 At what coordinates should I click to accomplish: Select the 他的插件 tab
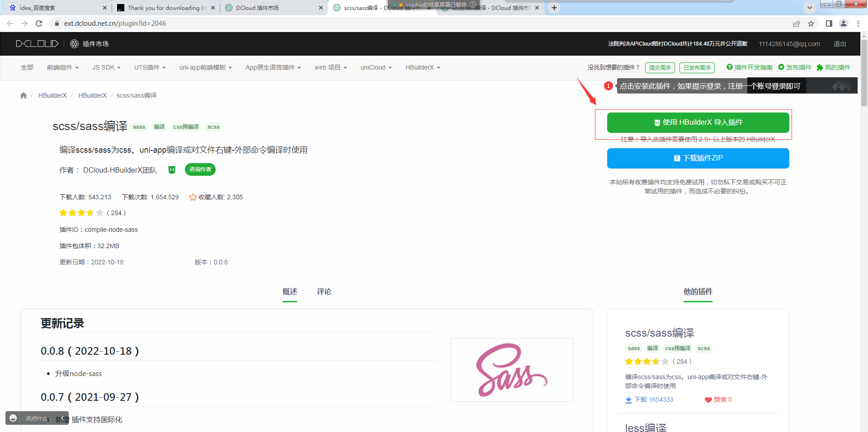click(698, 292)
